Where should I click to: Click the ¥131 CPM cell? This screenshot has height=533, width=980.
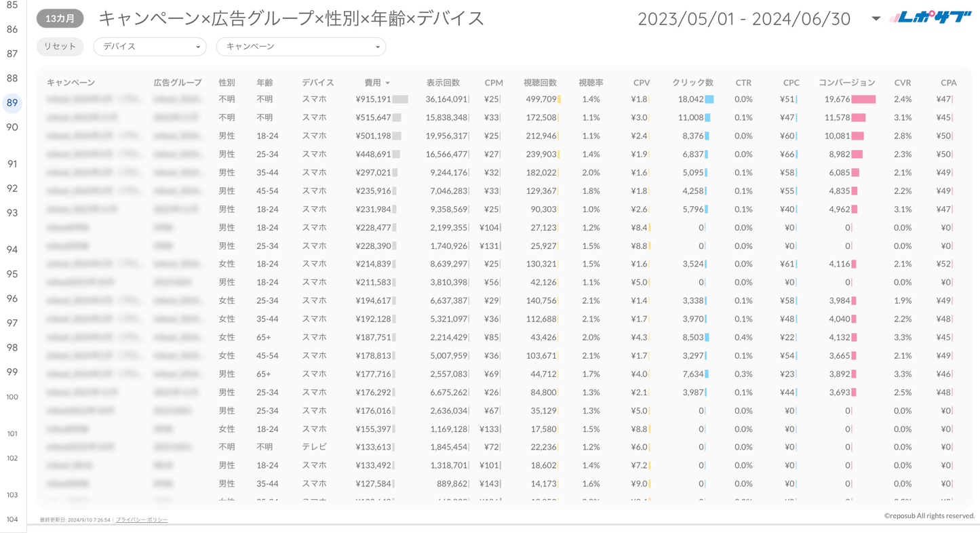coord(489,246)
